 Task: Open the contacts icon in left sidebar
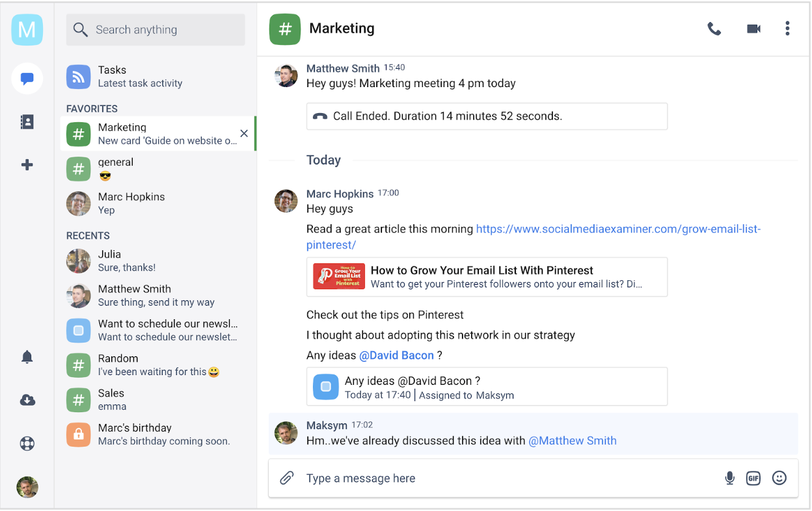[27, 122]
